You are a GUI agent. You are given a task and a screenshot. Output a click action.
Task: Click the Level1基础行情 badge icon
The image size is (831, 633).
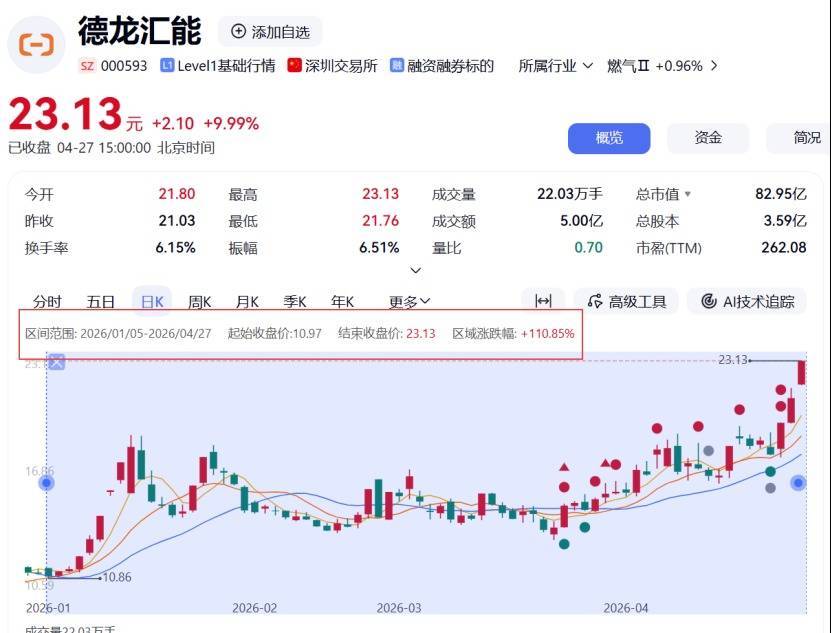pos(168,66)
